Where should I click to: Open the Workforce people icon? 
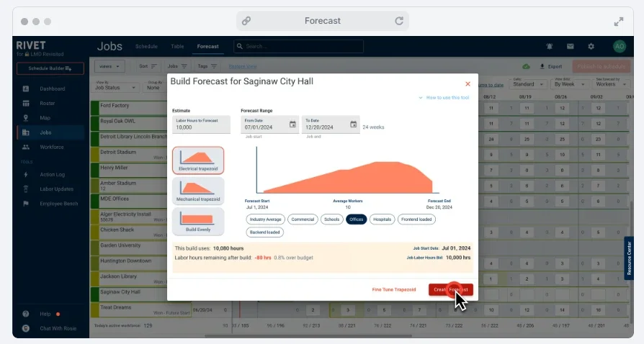click(26, 147)
